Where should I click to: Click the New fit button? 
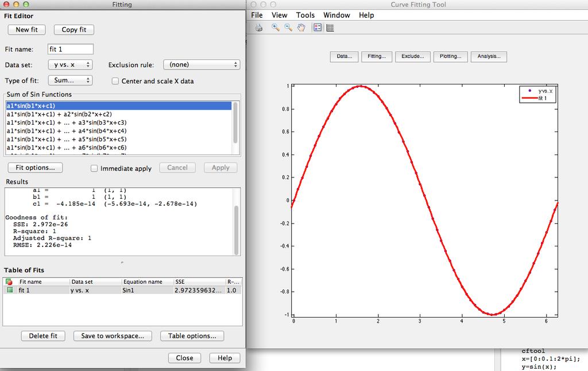[x=26, y=30]
